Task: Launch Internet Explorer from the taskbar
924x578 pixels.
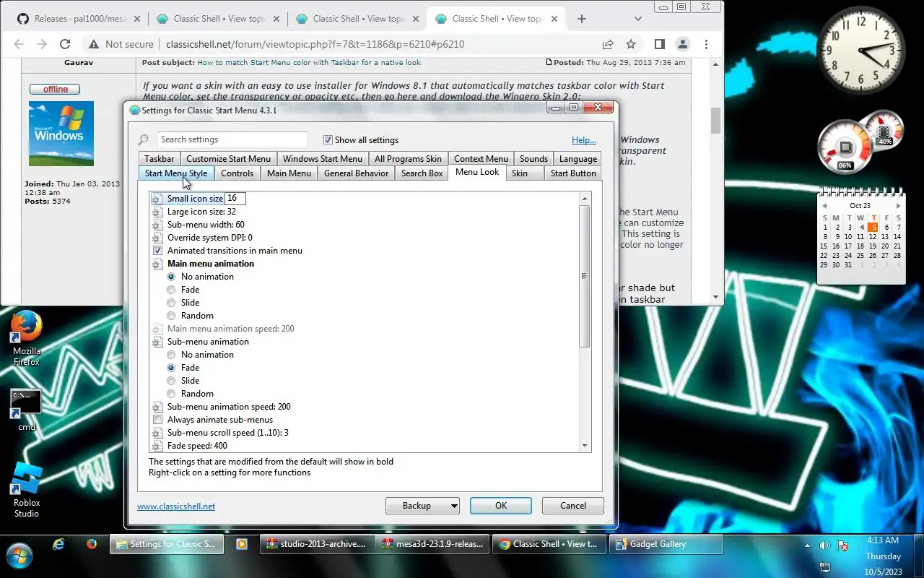Action: pyautogui.click(x=58, y=545)
